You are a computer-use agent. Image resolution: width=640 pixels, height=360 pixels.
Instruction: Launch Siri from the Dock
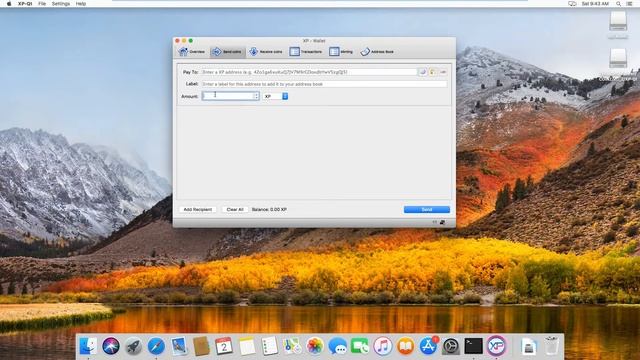point(111,346)
